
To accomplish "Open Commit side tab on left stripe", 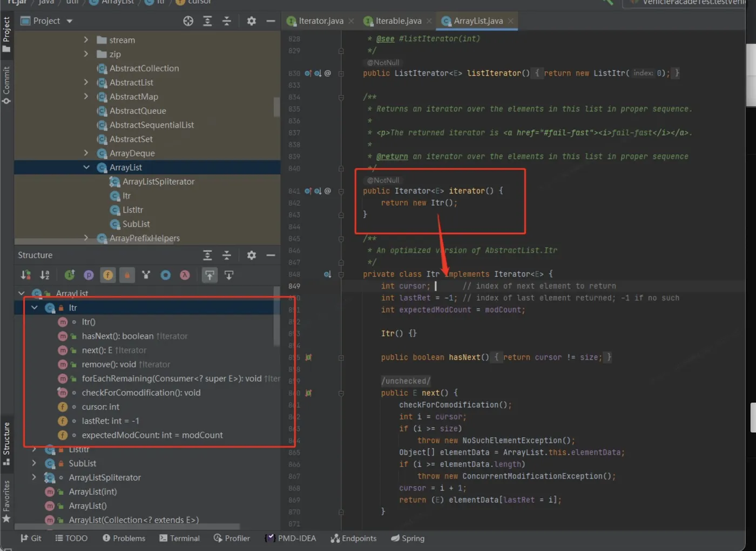I will pyautogui.click(x=6, y=85).
